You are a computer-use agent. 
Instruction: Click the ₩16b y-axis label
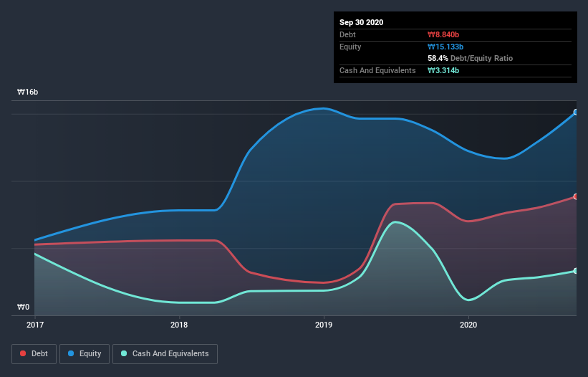tap(28, 92)
